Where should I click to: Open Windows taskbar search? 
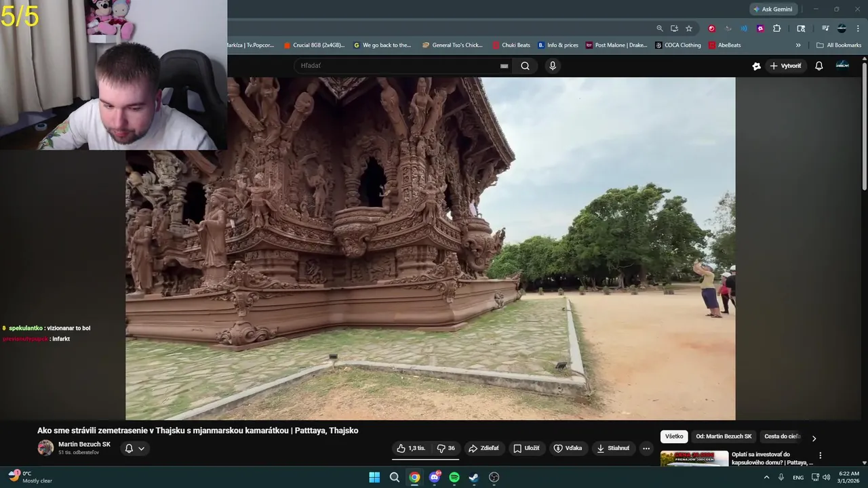coord(395,477)
